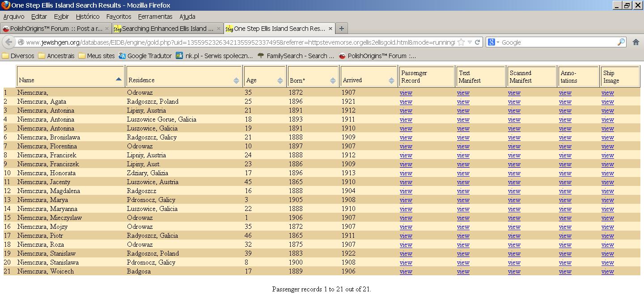Select the residence cell Luszowice Gorue, Galicia

(161, 119)
